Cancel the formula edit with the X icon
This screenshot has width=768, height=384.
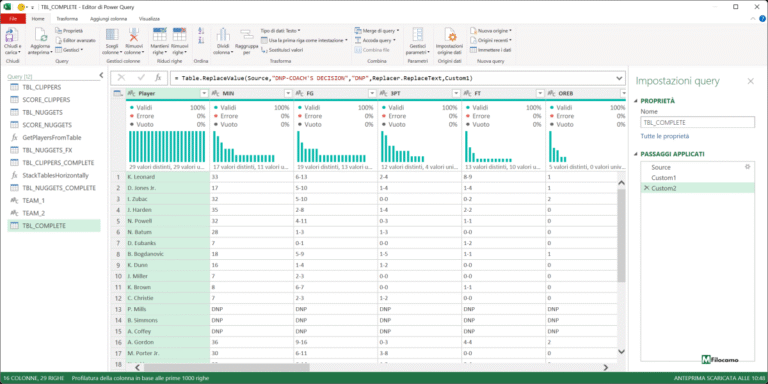coord(121,78)
